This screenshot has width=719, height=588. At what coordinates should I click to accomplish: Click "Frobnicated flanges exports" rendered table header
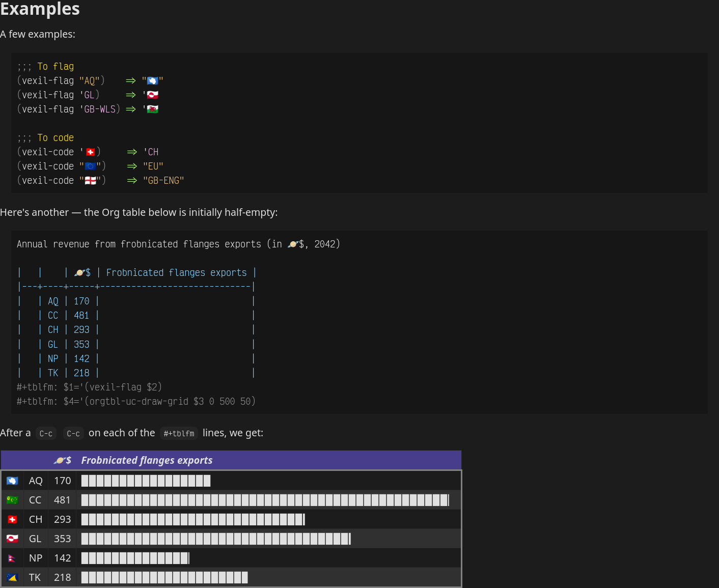click(147, 460)
